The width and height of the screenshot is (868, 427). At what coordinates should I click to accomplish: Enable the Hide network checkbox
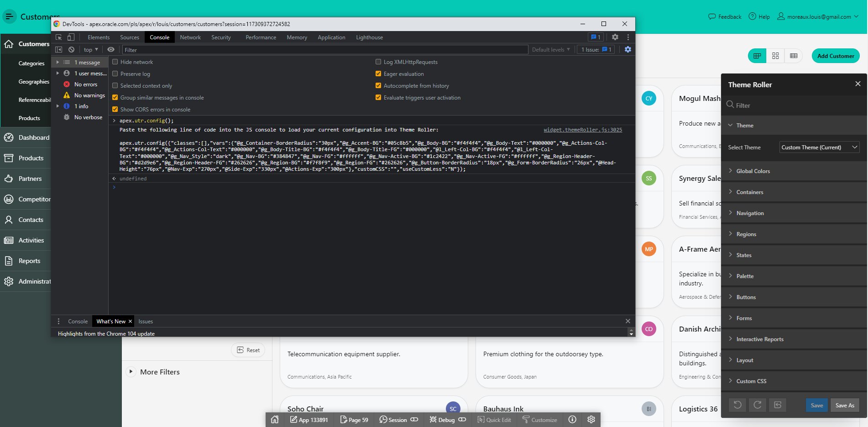(115, 62)
